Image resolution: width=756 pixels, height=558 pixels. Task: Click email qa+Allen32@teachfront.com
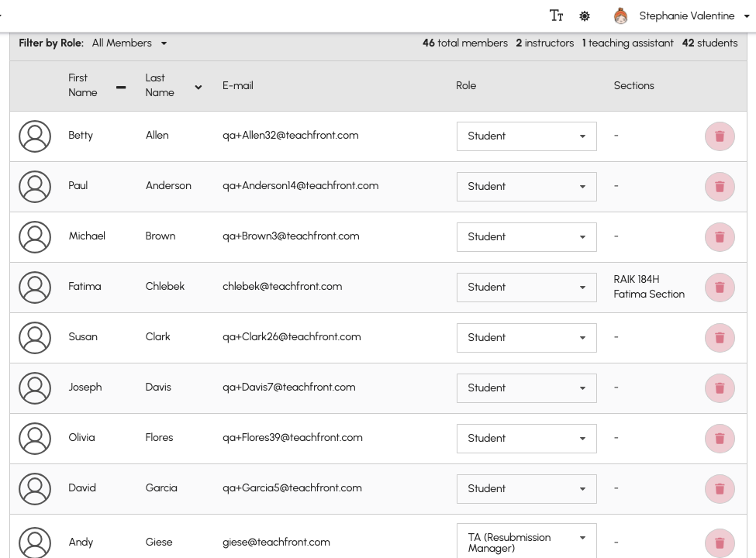pyautogui.click(x=290, y=136)
